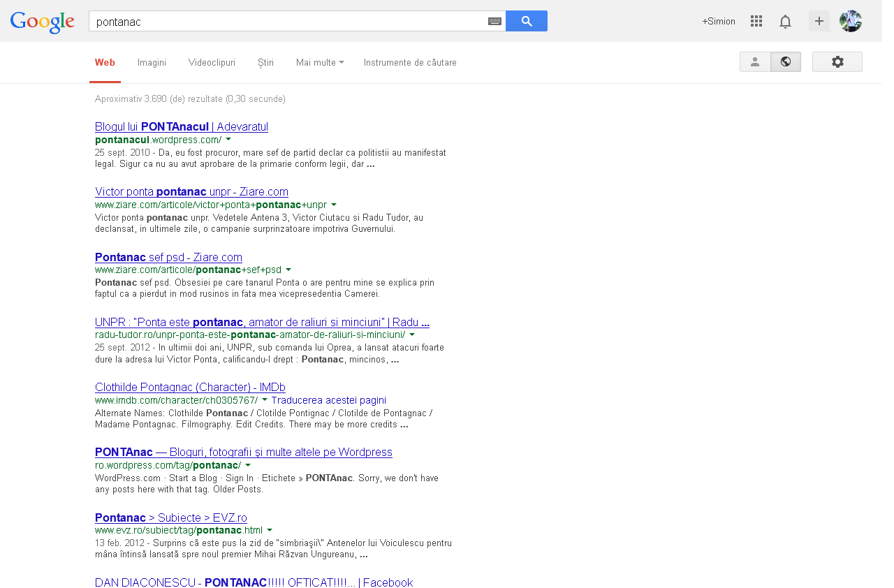Open the Google apps grid
This screenshot has height=588, width=894.
[756, 22]
